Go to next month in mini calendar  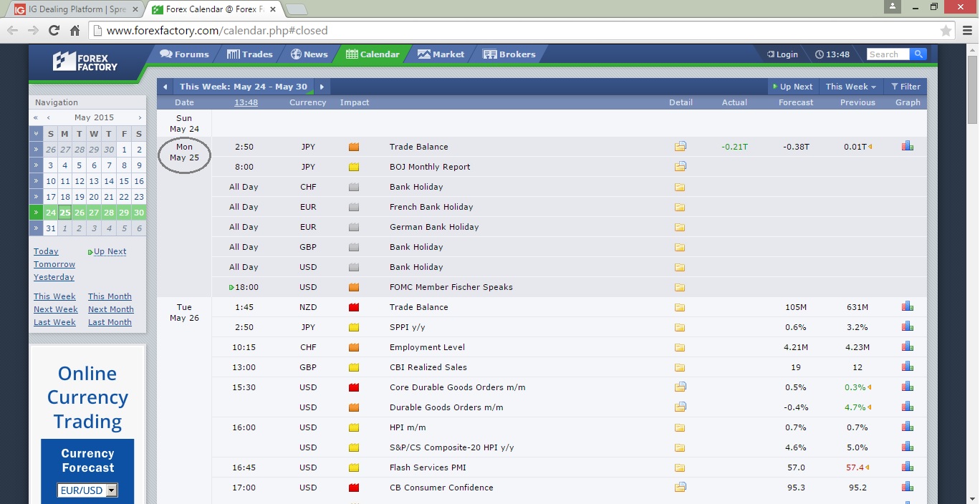[140, 117]
